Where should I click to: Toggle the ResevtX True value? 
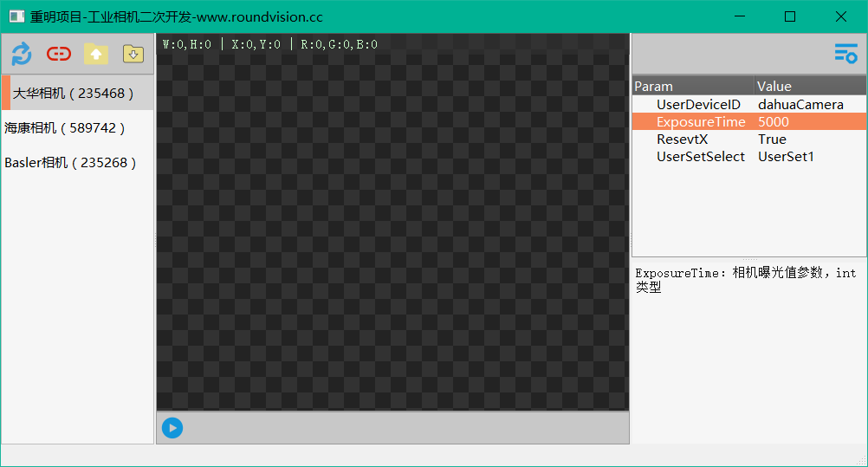pyautogui.click(x=772, y=139)
